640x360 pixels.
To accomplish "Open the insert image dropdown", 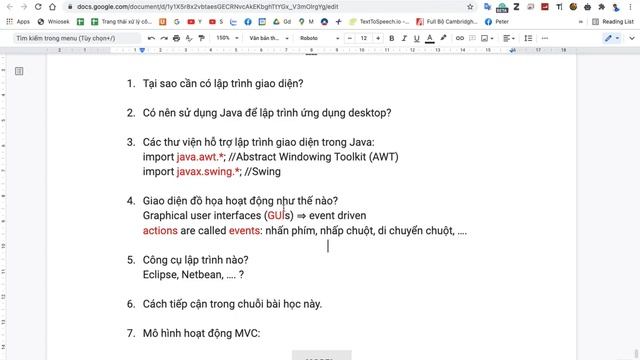I will pyautogui.click(x=487, y=38).
